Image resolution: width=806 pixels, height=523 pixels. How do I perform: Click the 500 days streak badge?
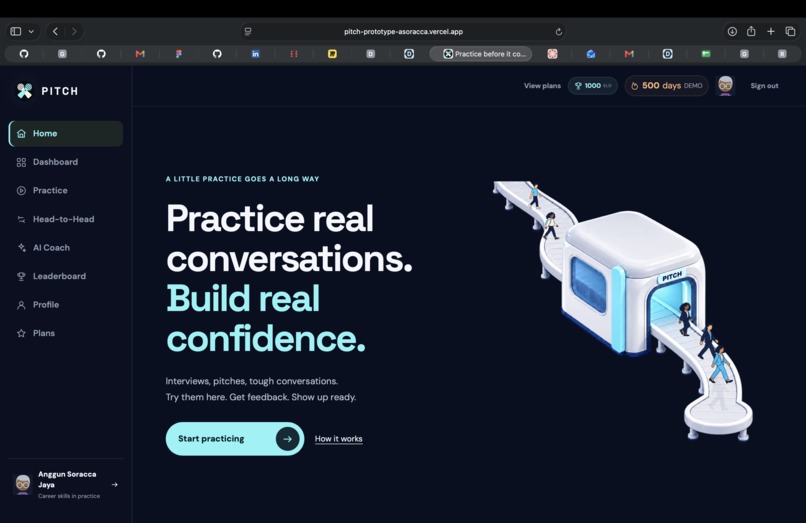[x=667, y=86]
